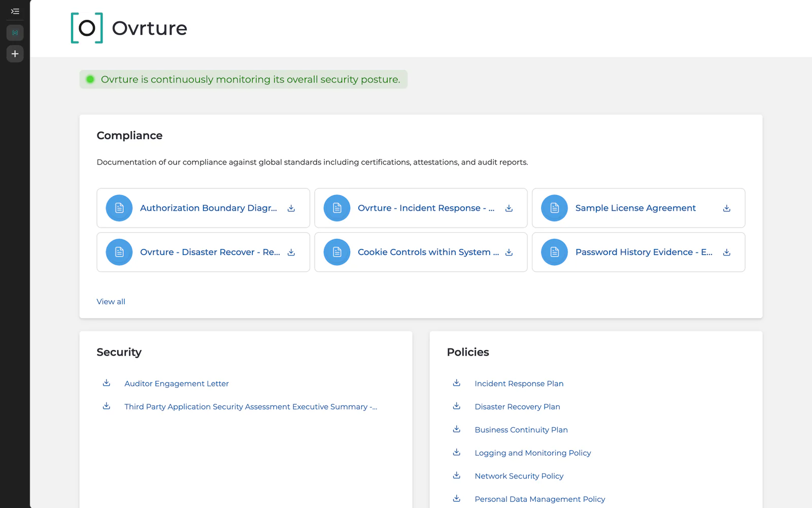Open Ovrture - Incident Response link

pos(426,208)
